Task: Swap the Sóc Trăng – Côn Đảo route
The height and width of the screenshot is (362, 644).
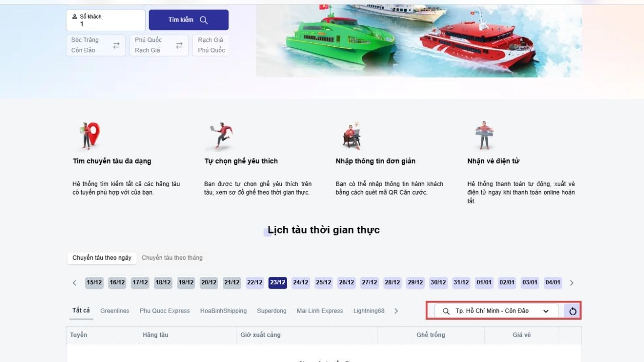Action: coord(116,45)
